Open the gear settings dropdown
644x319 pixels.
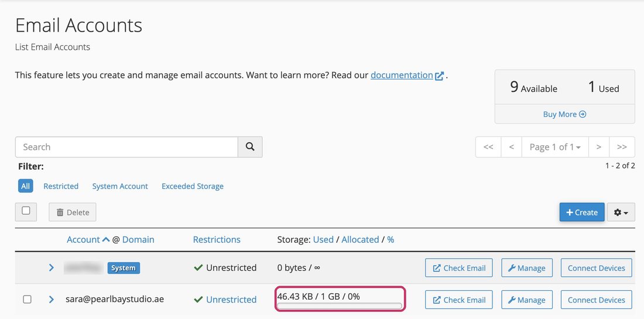click(621, 212)
